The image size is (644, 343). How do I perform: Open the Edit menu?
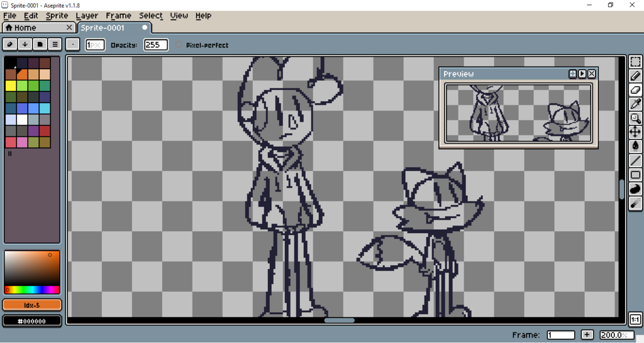point(31,16)
